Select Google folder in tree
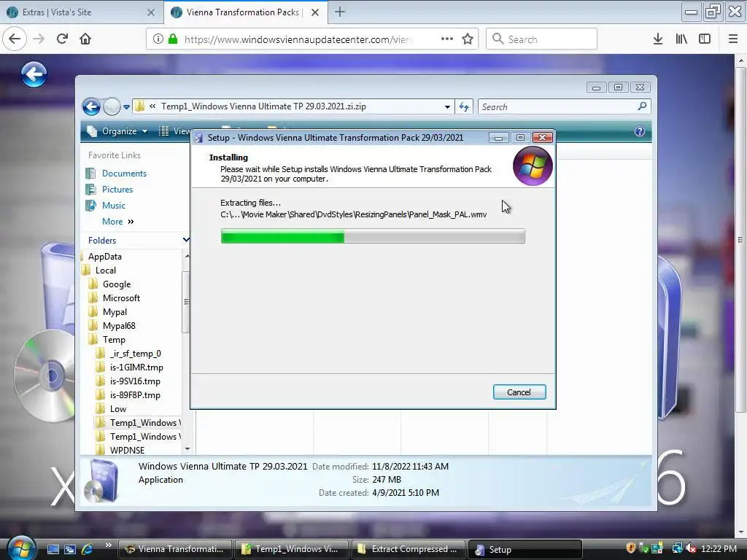 point(116,284)
